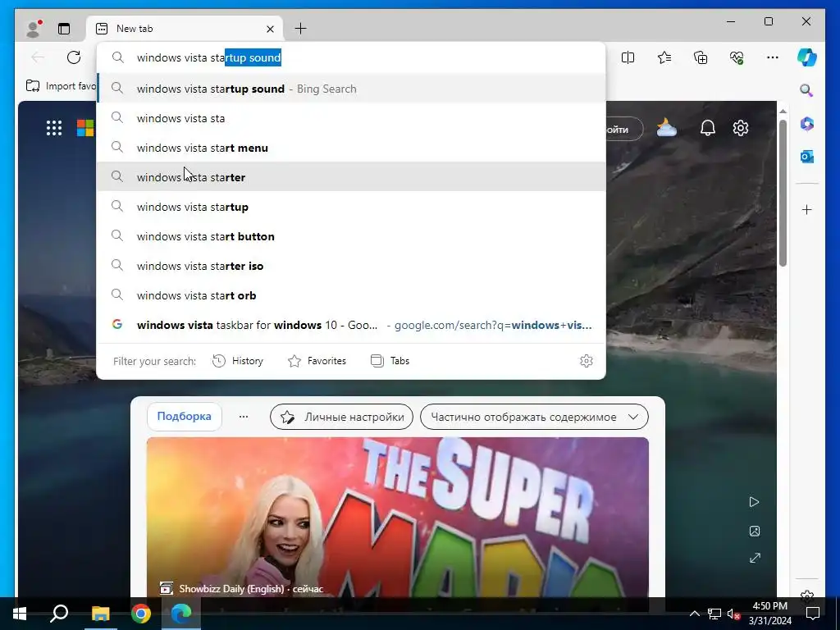Open Settings and more ellipsis menu
This screenshot has height=630, width=840.
[773, 57]
